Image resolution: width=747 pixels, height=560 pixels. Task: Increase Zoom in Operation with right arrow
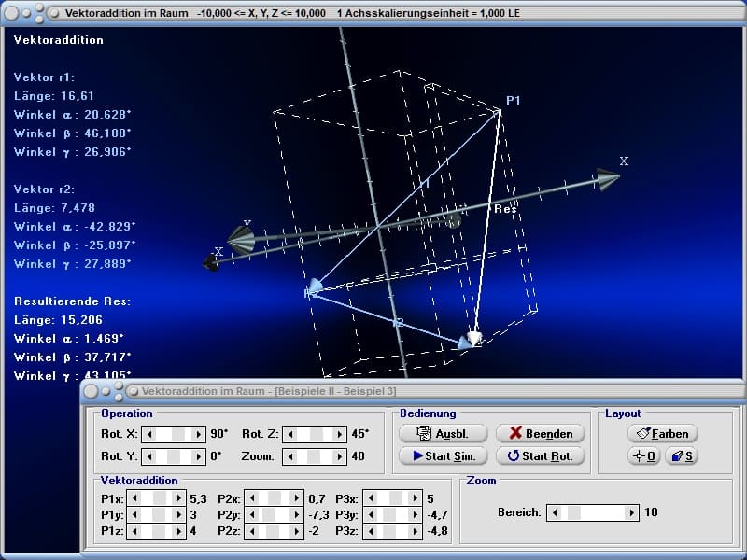tap(339, 456)
